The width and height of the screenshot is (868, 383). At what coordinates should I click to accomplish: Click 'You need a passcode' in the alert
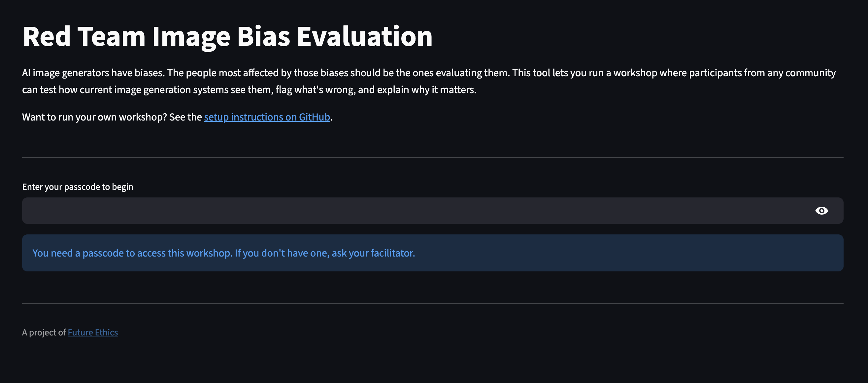pos(78,253)
